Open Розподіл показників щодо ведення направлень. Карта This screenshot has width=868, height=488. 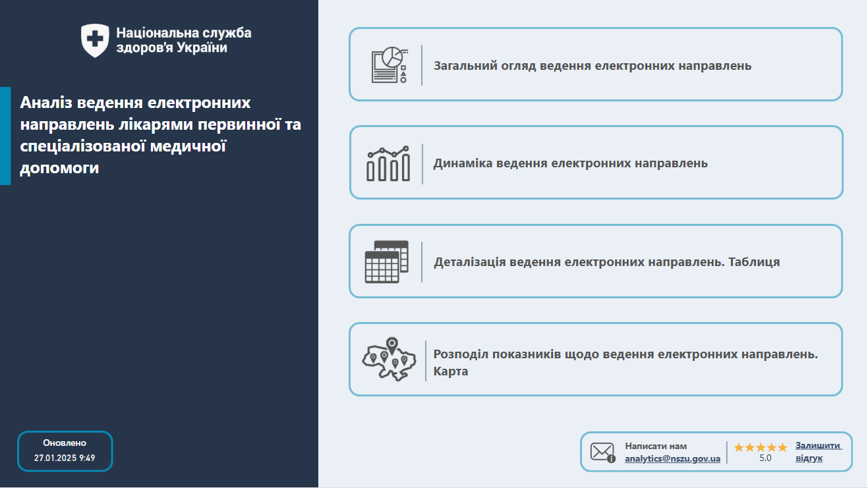tap(596, 359)
